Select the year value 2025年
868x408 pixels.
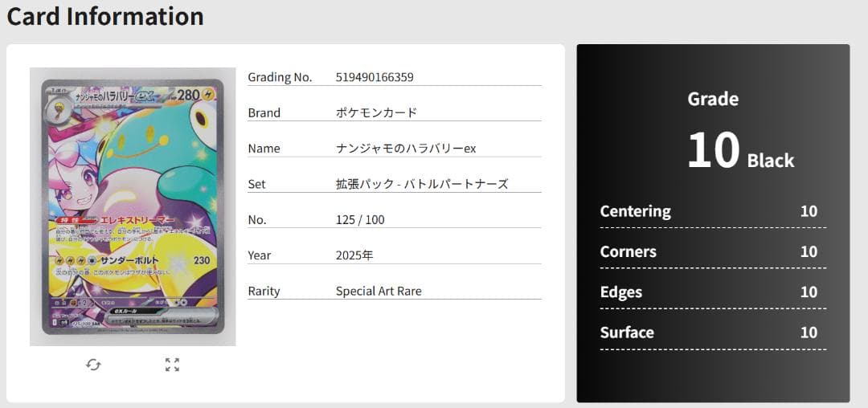(354, 255)
